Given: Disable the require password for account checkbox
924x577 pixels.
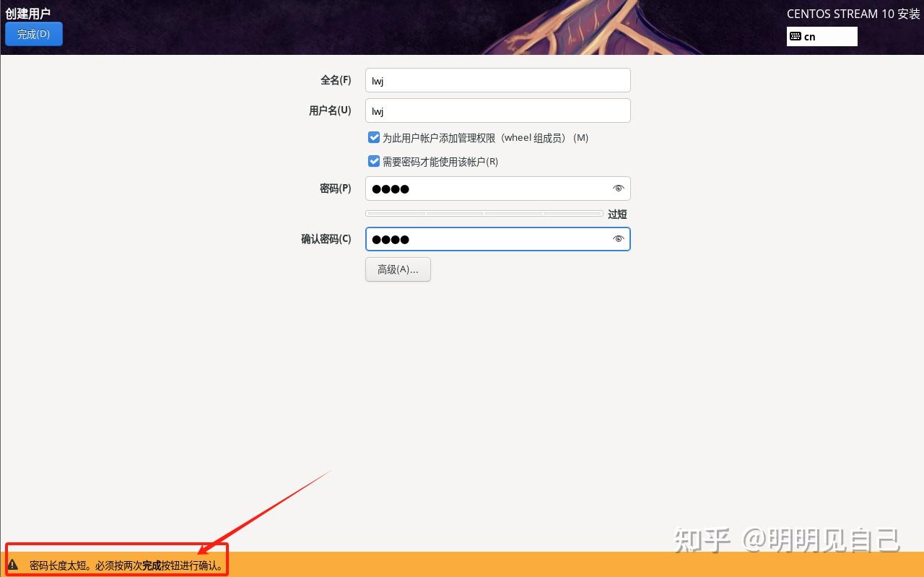Looking at the screenshot, I should coord(374,161).
